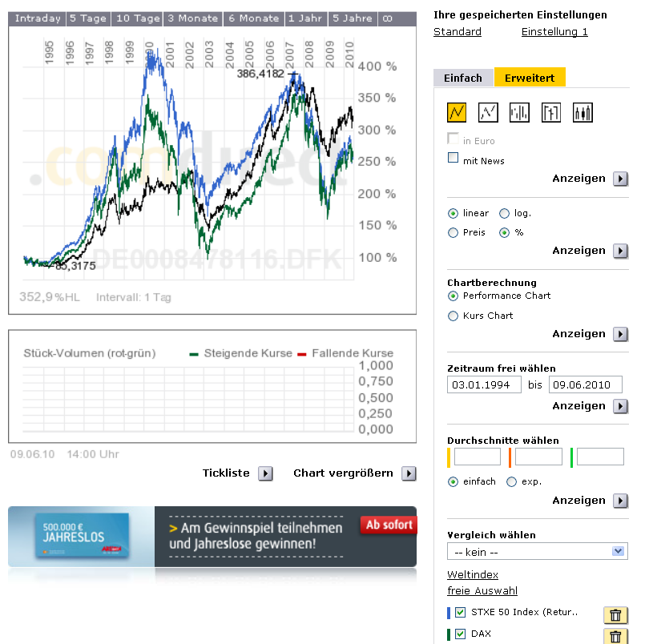Choose the Kurs Chart radio option
The image size is (649, 644).
click(453, 316)
